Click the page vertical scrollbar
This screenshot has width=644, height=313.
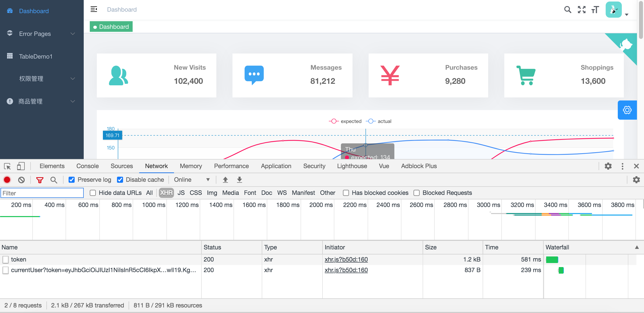641,20
